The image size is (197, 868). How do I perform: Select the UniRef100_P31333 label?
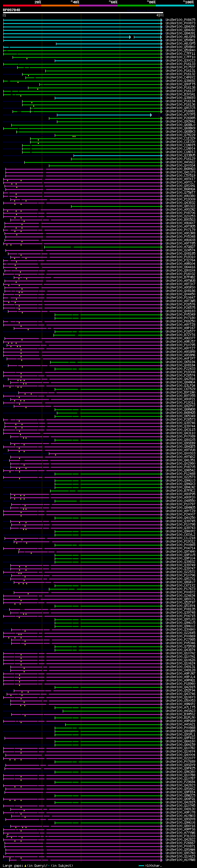point(180,836)
